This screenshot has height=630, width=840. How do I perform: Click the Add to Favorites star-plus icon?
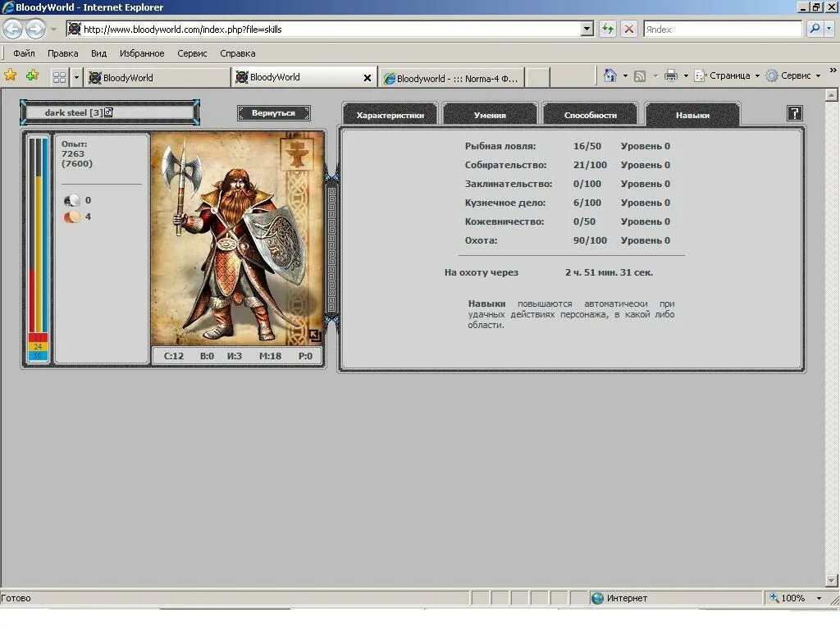(x=33, y=75)
